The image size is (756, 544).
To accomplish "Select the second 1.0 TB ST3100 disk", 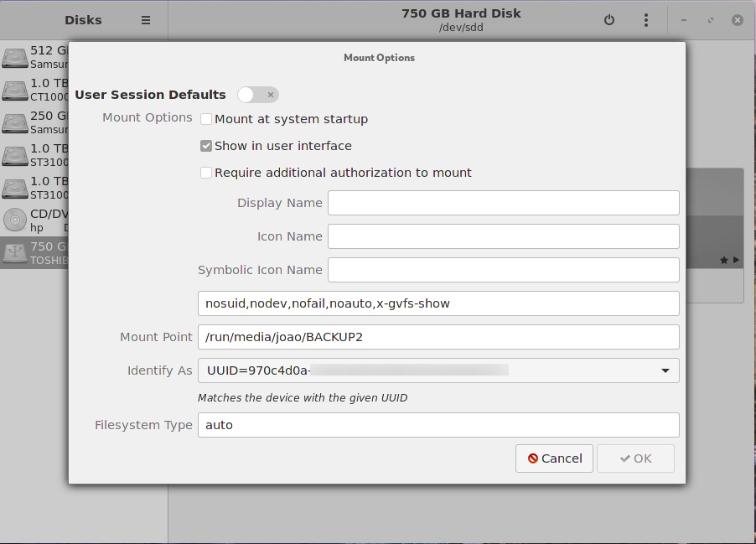I will click(x=34, y=188).
